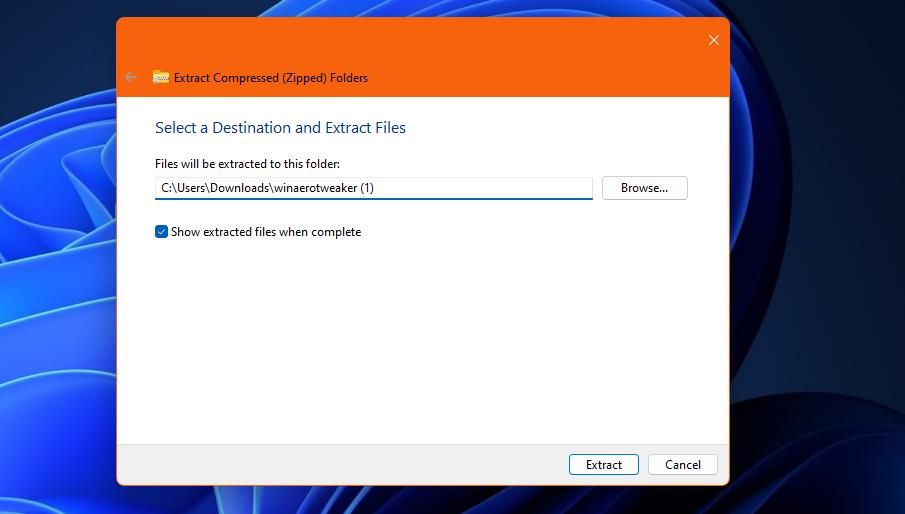Open the Browse... folder picker

point(644,188)
